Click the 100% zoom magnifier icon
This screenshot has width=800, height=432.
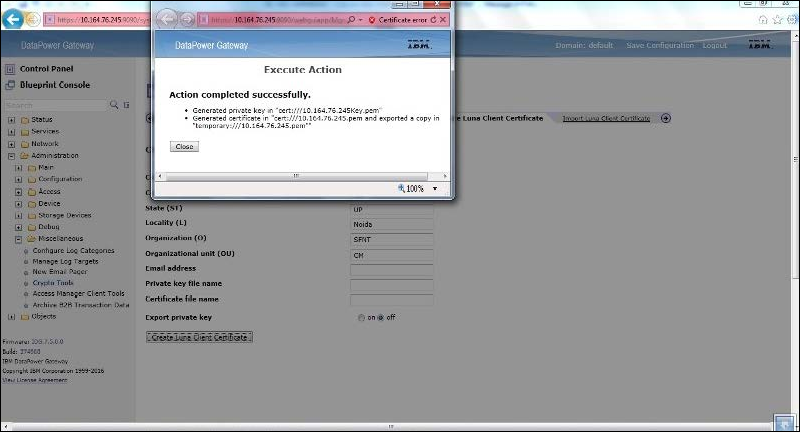point(401,188)
